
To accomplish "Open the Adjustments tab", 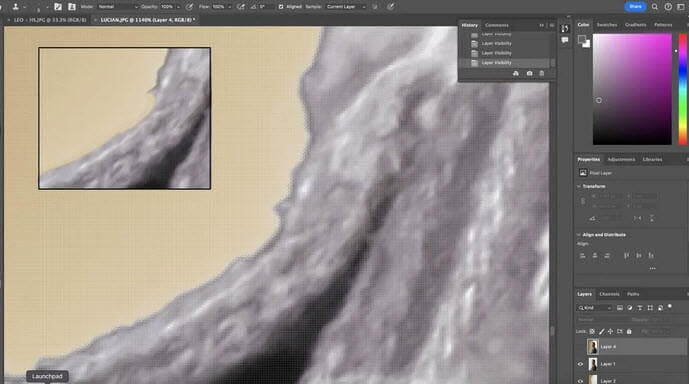I will point(621,159).
